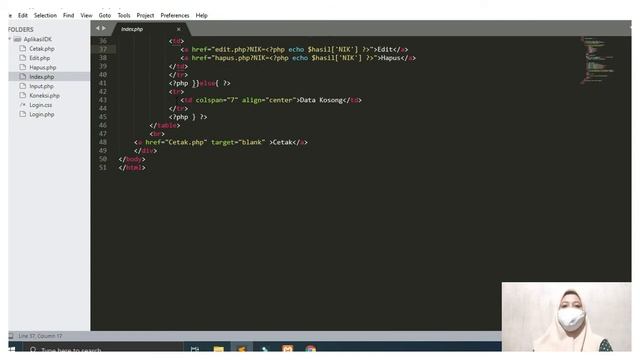Image resolution: width=640 pixels, height=360 pixels.
Task: Open the Edit menu
Action: 22,16
